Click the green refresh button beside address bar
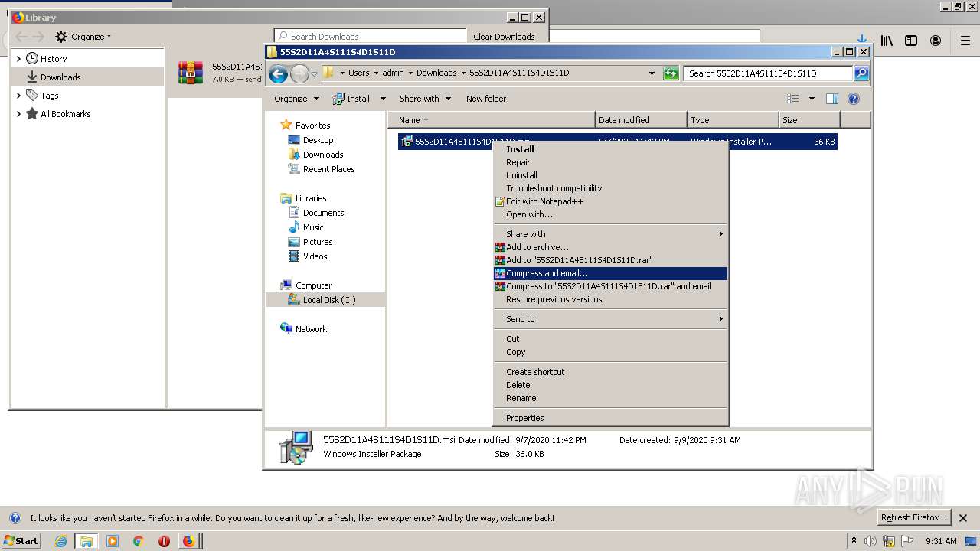 pos(671,73)
